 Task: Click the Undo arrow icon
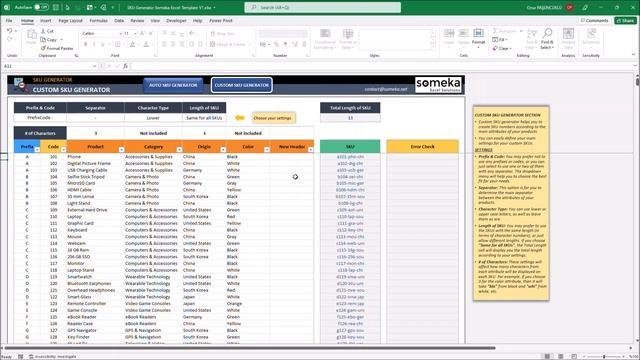click(x=9, y=31)
